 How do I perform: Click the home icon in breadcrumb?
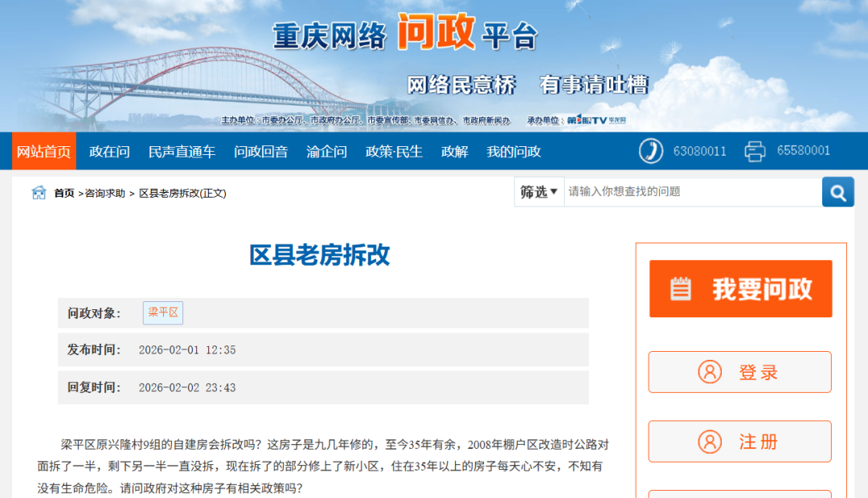[39, 193]
